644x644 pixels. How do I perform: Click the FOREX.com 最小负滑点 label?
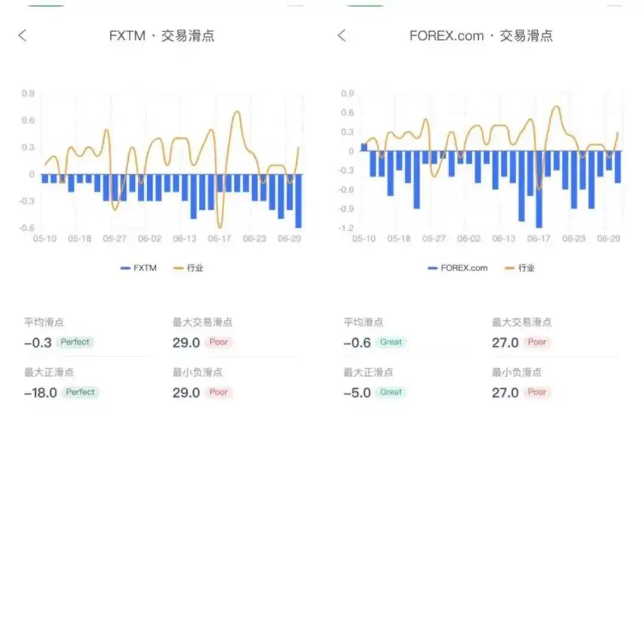pos(517,373)
